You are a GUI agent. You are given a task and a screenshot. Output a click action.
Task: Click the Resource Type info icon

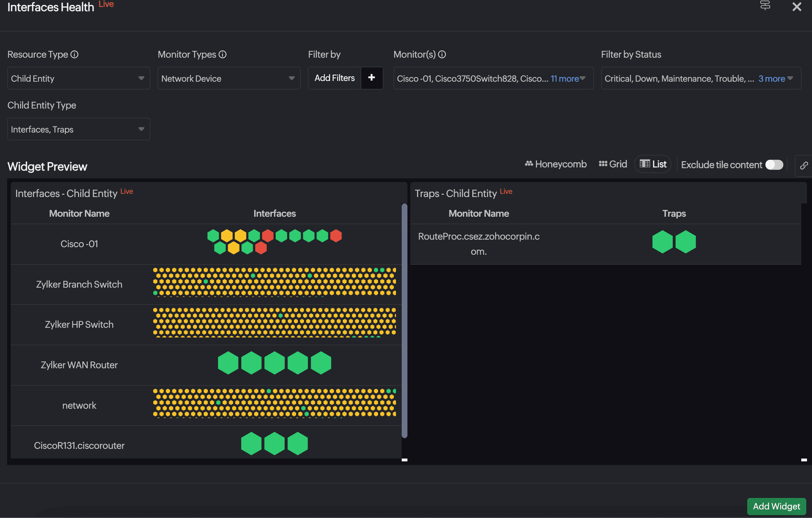tap(74, 54)
